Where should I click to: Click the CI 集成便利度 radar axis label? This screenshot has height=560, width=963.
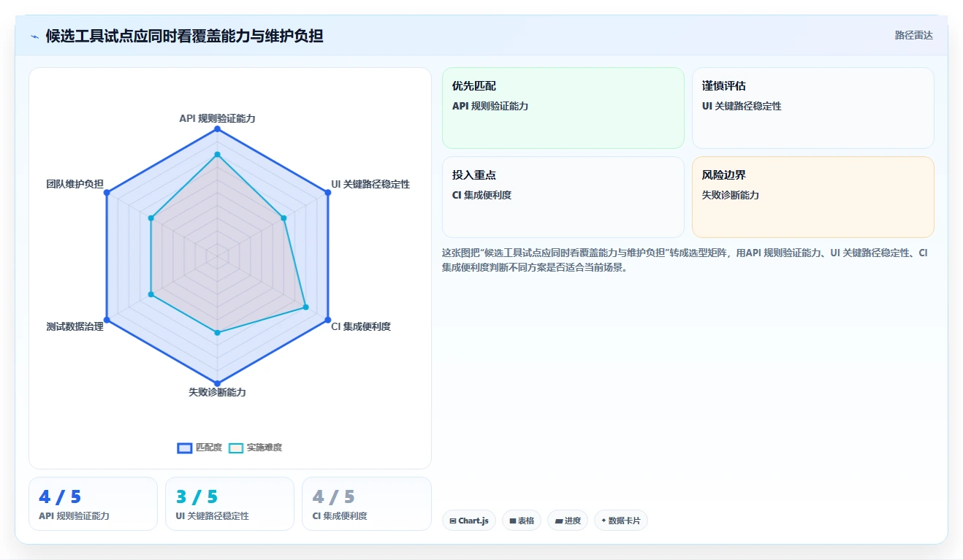coord(361,326)
